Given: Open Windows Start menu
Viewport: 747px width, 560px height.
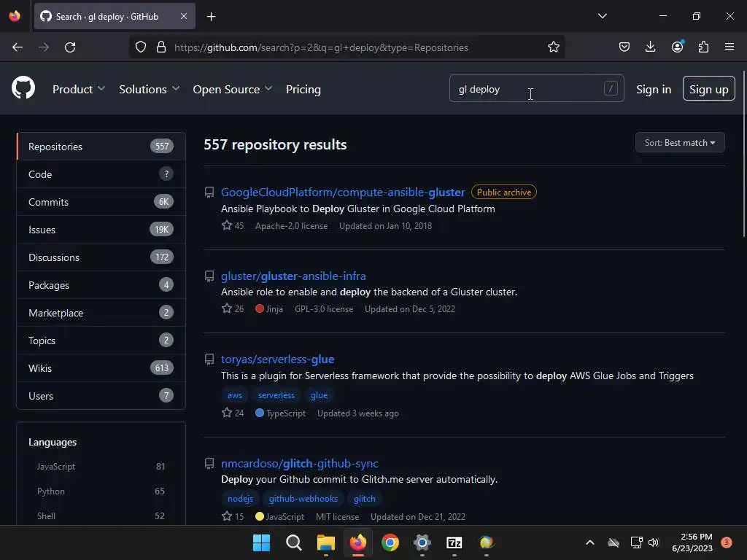Looking at the screenshot, I should [x=261, y=542].
